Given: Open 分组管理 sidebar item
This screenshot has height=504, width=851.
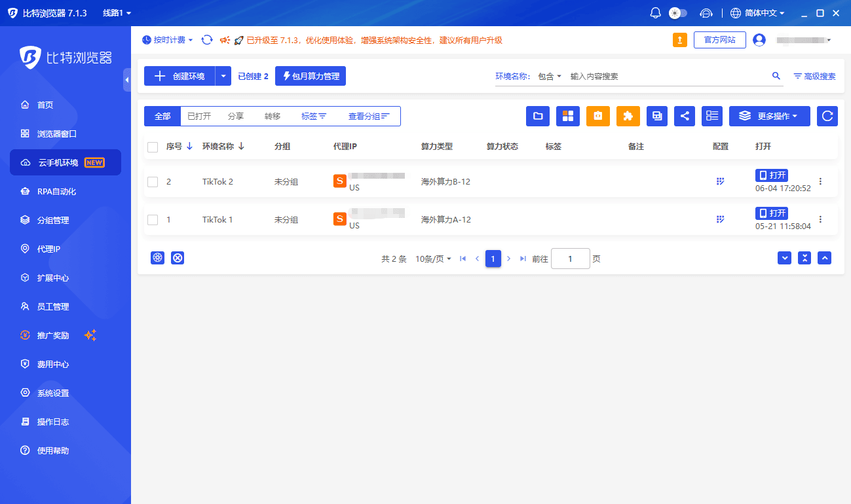Looking at the screenshot, I should click(x=66, y=220).
